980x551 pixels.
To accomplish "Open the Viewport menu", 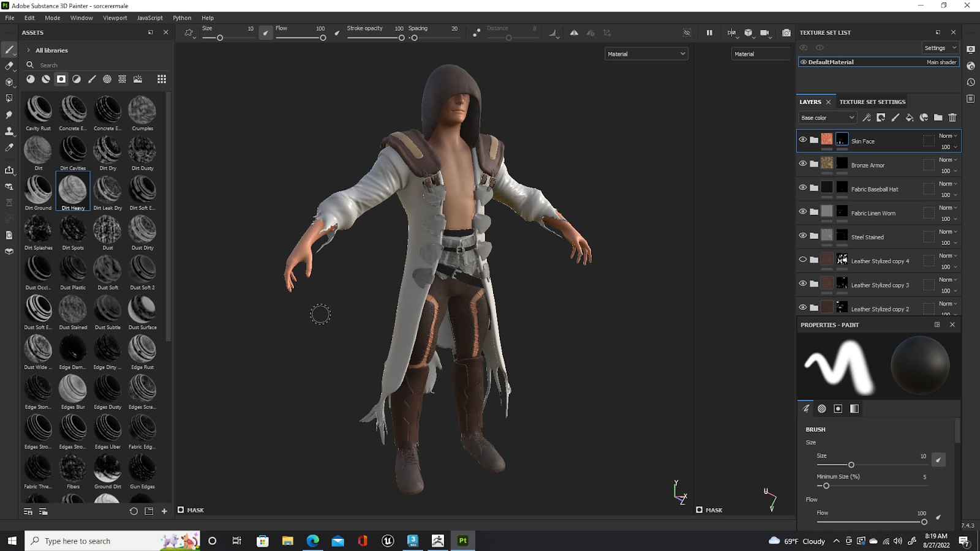I will pyautogui.click(x=115, y=18).
